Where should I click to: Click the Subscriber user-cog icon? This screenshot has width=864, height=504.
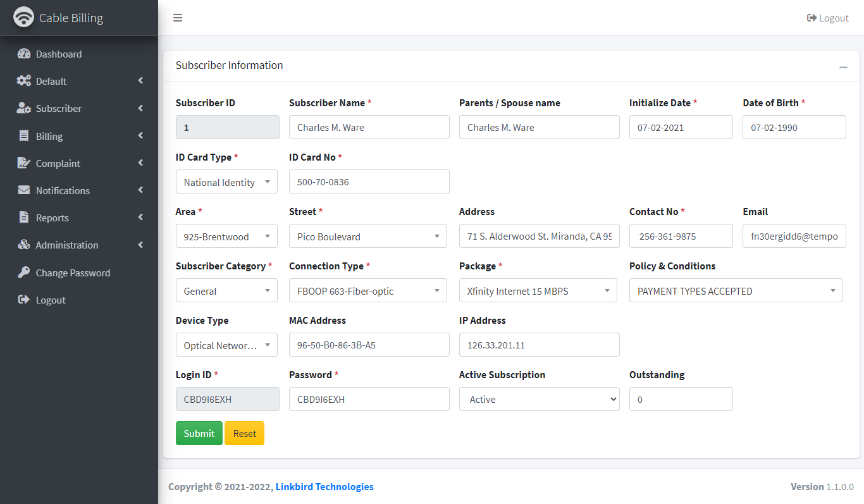(24, 108)
